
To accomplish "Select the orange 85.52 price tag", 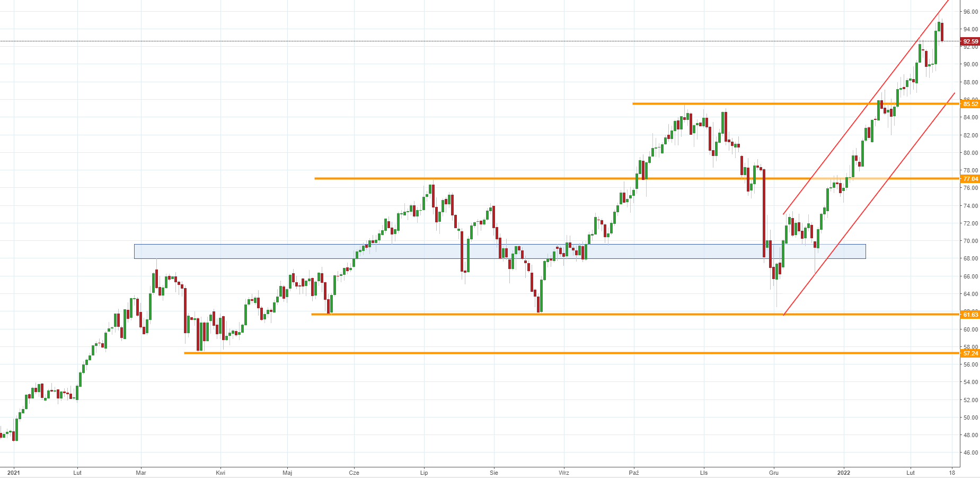I will pyautogui.click(x=970, y=104).
